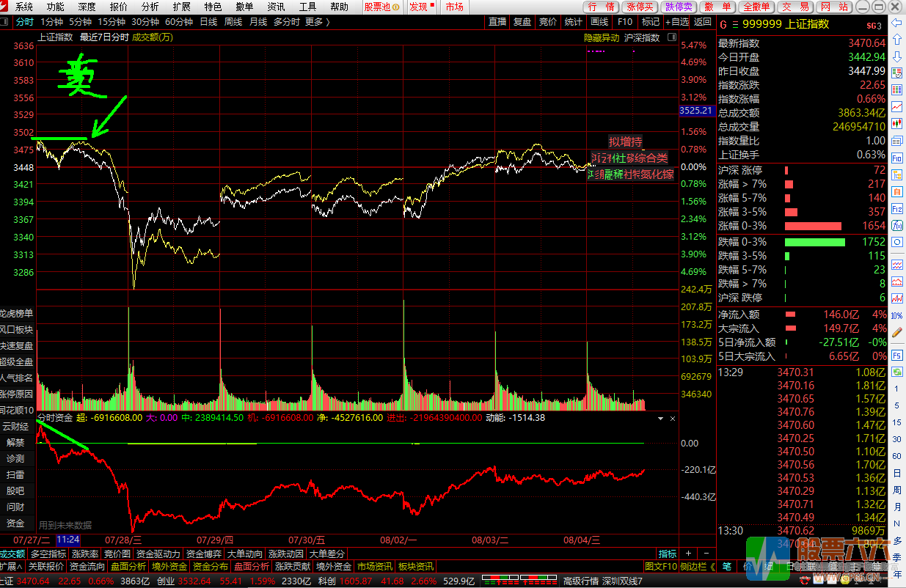Click the F10 info icon in sidebar
Image resolution: width=906 pixels, height=588 pixels.
[x=896, y=158]
